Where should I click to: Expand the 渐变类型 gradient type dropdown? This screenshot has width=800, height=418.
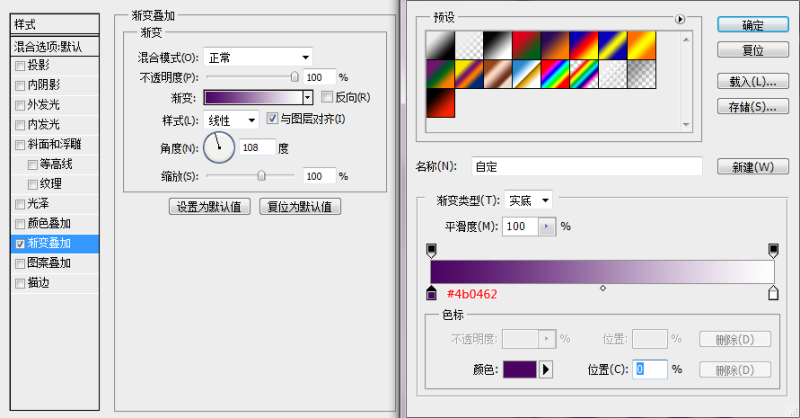[529, 200]
